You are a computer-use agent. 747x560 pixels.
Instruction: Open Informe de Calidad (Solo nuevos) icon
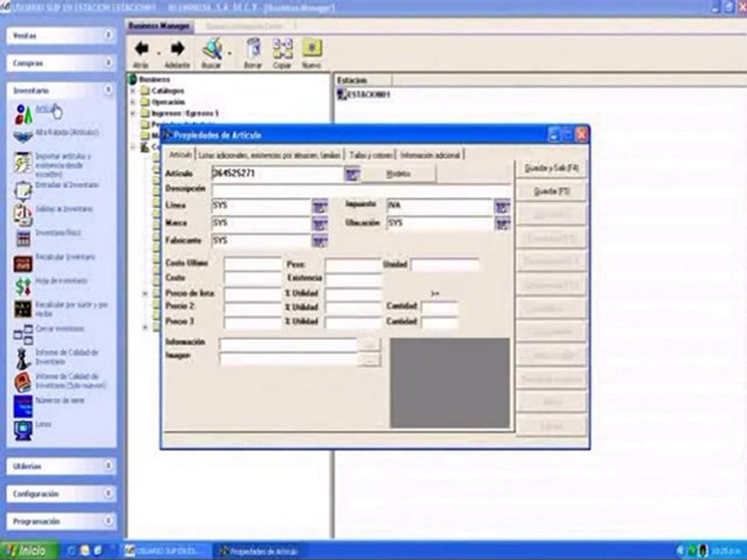(23, 382)
